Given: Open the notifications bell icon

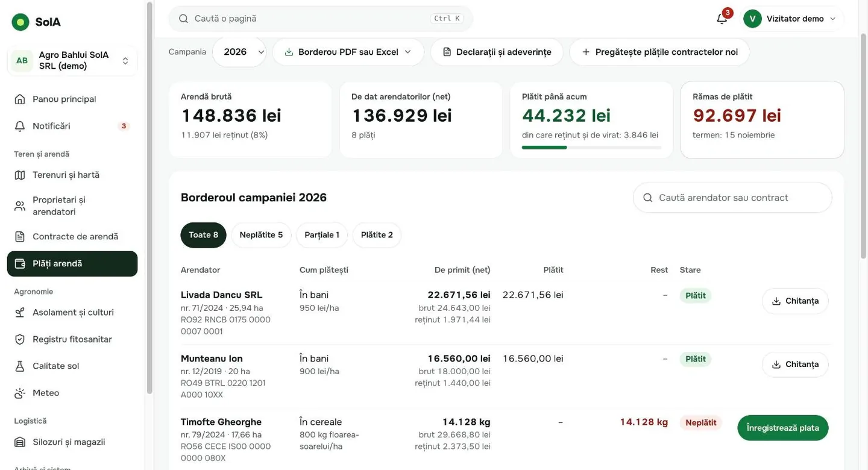Looking at the screenshot, I should coord(722,19).
